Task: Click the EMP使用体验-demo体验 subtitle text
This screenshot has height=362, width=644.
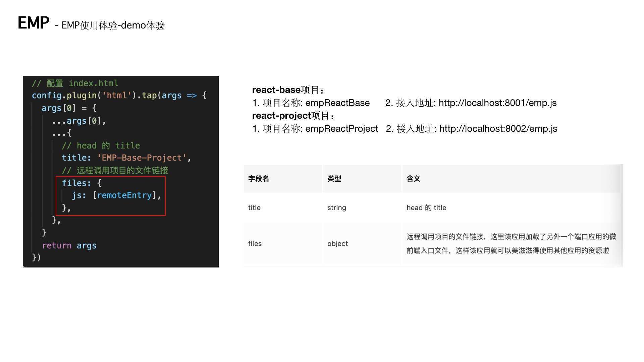Action: click(x=113, y=25)
